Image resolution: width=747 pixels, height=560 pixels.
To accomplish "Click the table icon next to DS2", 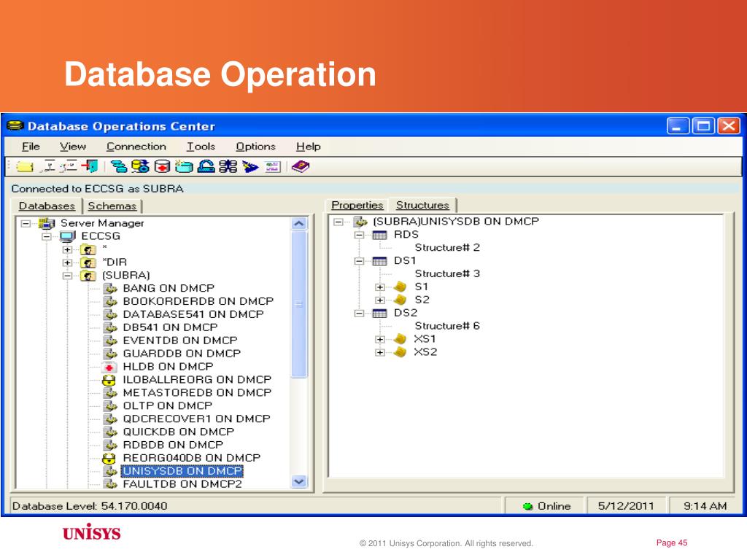I will pos(379,314).
